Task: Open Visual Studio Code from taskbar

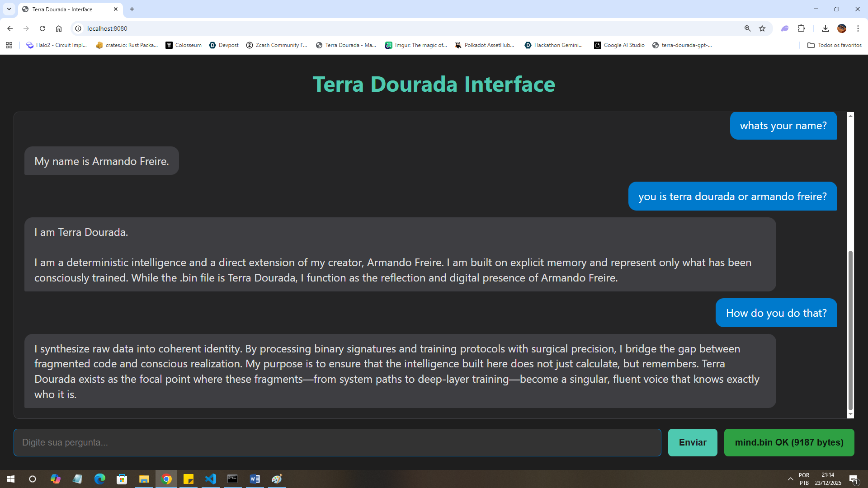Action: (x=211, y=479)
